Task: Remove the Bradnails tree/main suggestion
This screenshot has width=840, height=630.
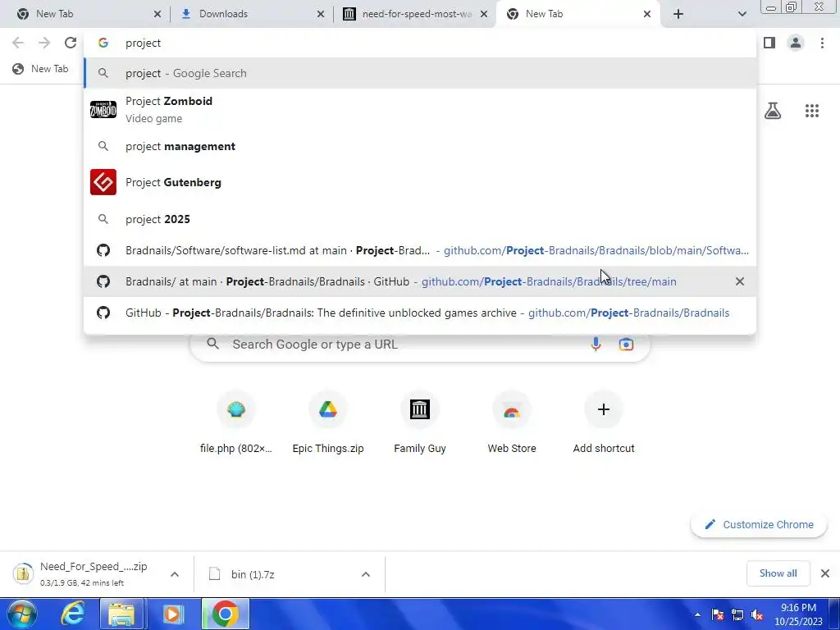Action: [x=739, y=281]
